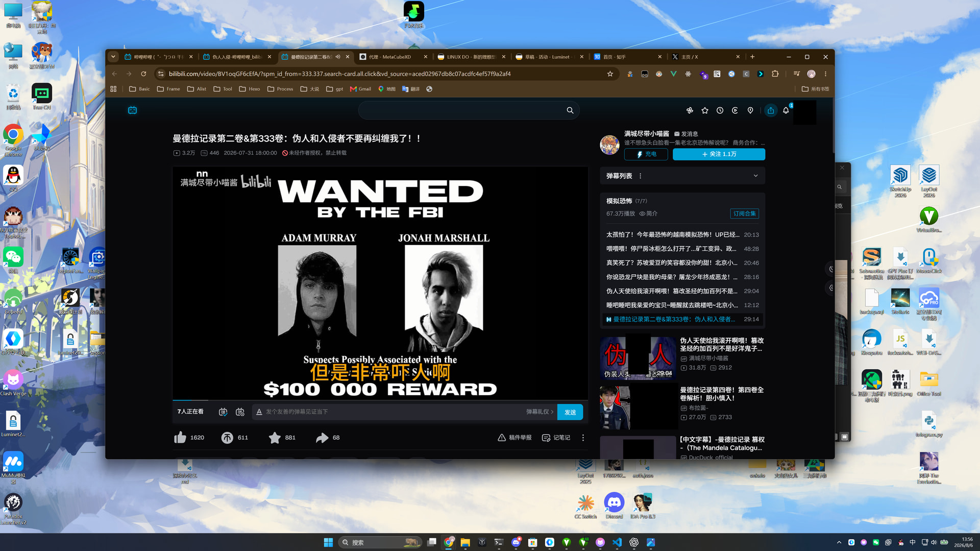
Task: Switch to the 草稿 - 活动 - Luminet tab
Action: pos(549,57)
